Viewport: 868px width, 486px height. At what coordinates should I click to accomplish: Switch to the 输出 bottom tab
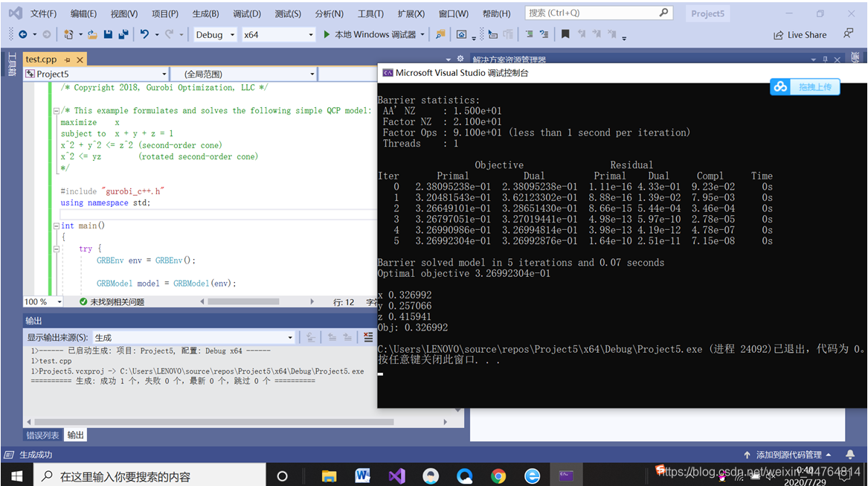75,435
